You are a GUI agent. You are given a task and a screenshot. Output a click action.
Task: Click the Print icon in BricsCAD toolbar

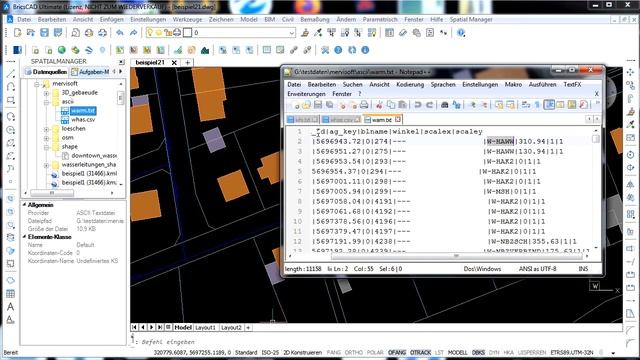[89, 33]
